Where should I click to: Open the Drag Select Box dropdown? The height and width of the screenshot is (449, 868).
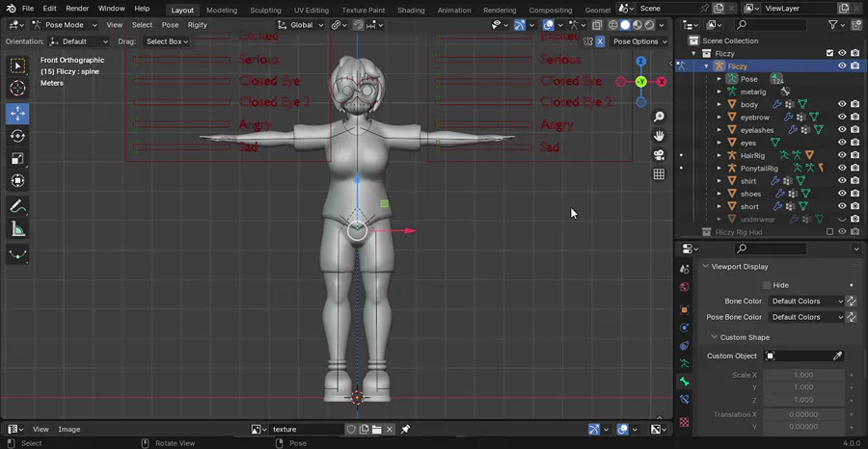[x=166, y=41]
